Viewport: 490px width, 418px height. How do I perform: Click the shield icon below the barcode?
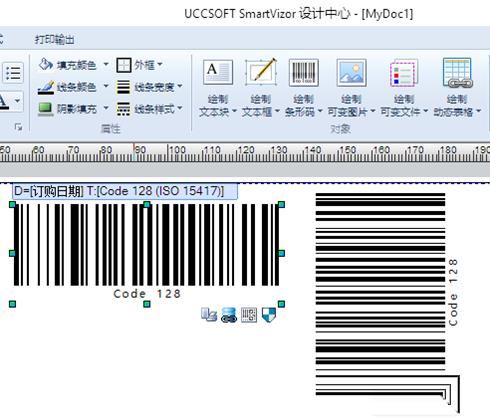[269, 315]
